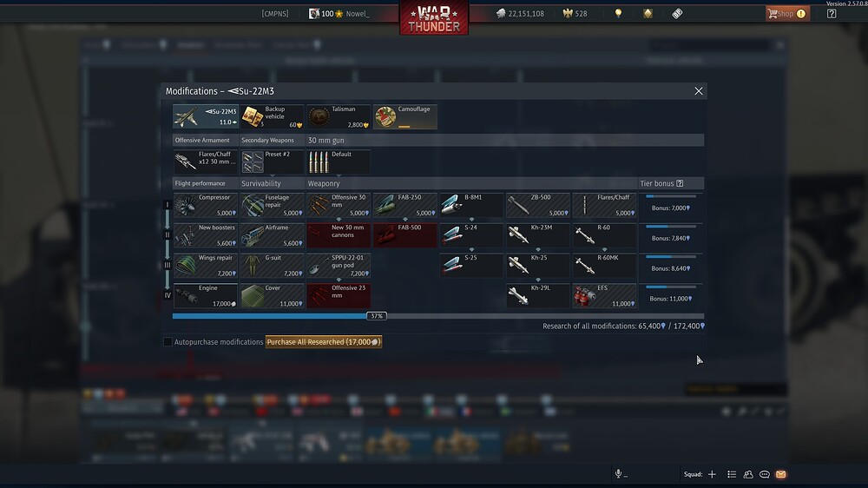Click Purchase All Researched button
868x488 pixels.
click(x=323, y=342)
